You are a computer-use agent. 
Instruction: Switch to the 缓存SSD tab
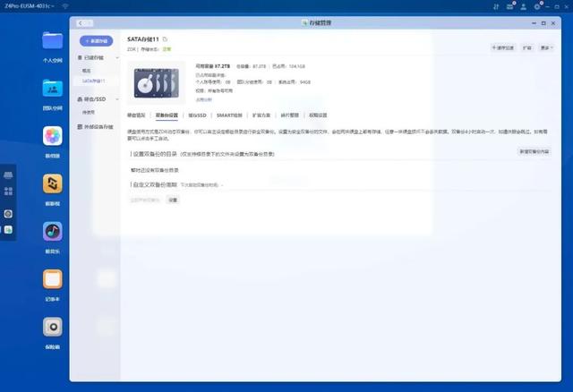(x=197, y=115)
